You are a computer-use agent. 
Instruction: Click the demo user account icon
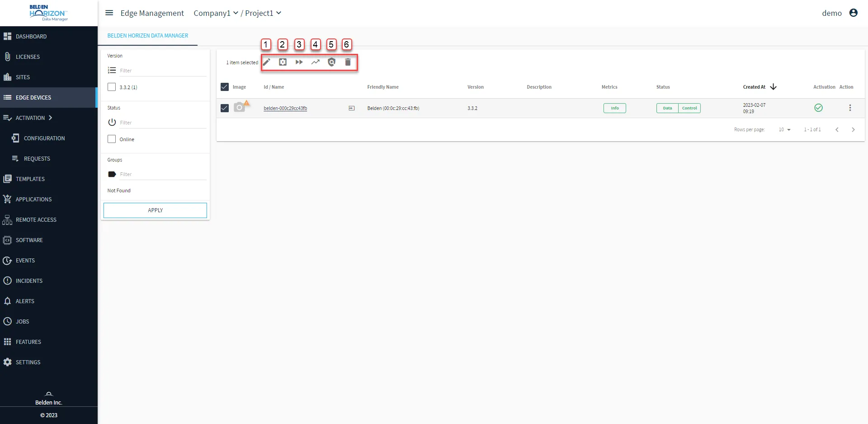[854, 13]
